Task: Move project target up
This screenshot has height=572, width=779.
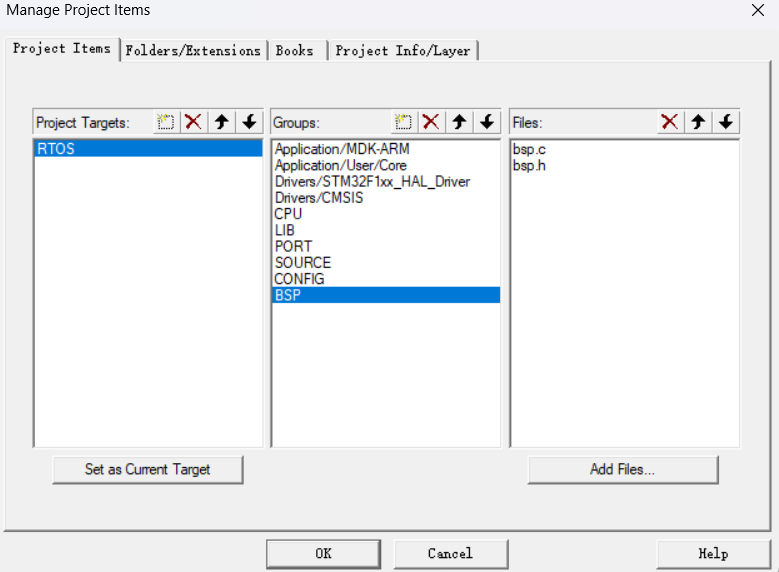Action: point(222,122)
